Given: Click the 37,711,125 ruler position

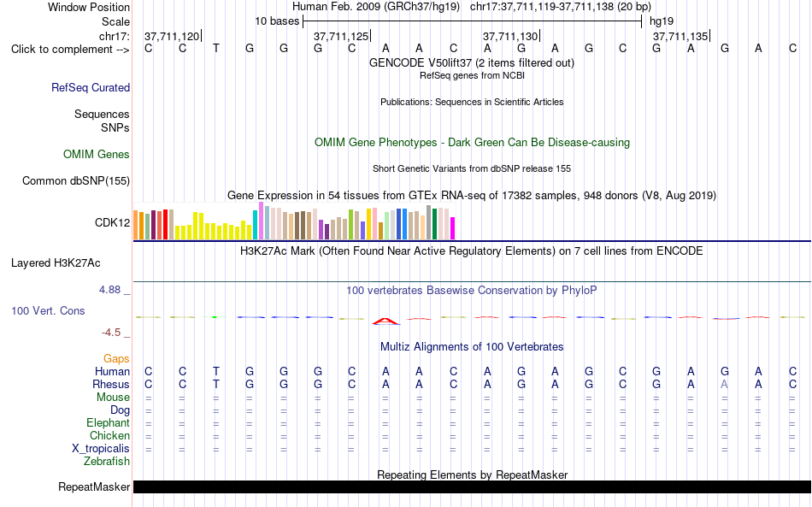Looking at the screenshot, I should (341, 36).
